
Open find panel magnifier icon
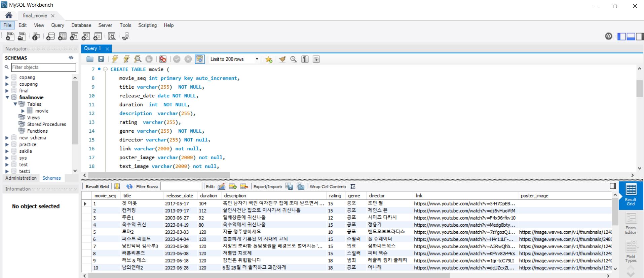(x=294, y=59)
